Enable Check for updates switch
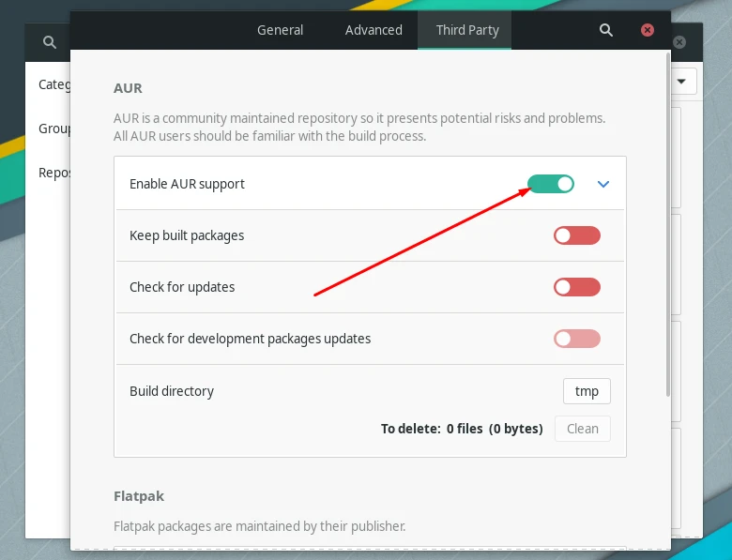732x560 pixels. tap(577, 287)
